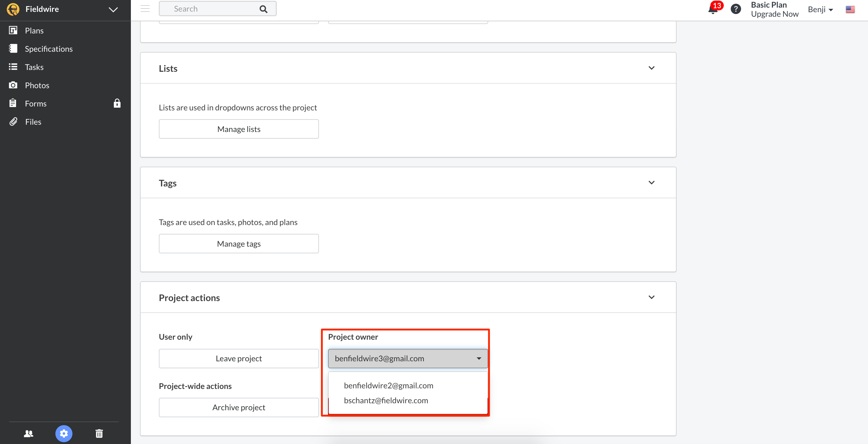868x444 pixels.
Task: Click the Project actions heading
Action: point(189,297)
